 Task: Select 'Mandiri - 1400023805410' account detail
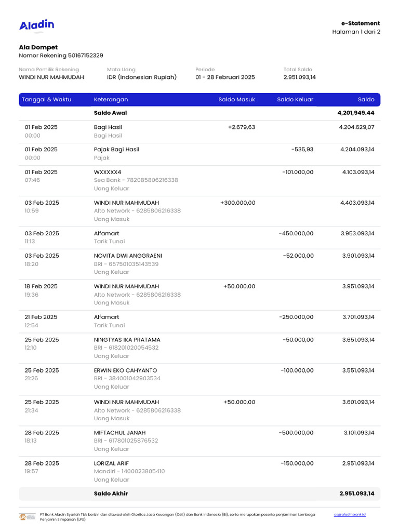click(129, 471)
